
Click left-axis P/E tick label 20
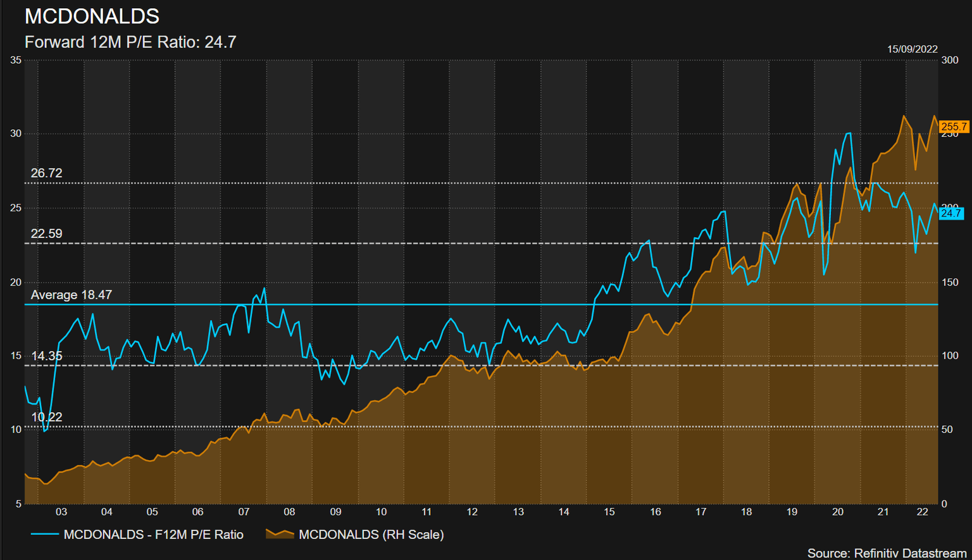click(x=16, y=282)
